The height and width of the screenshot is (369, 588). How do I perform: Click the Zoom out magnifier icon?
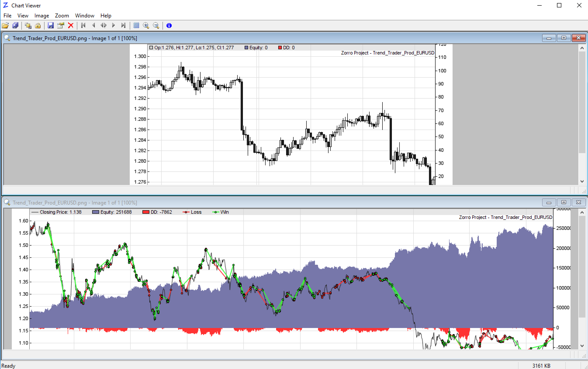tap(156, 25)
